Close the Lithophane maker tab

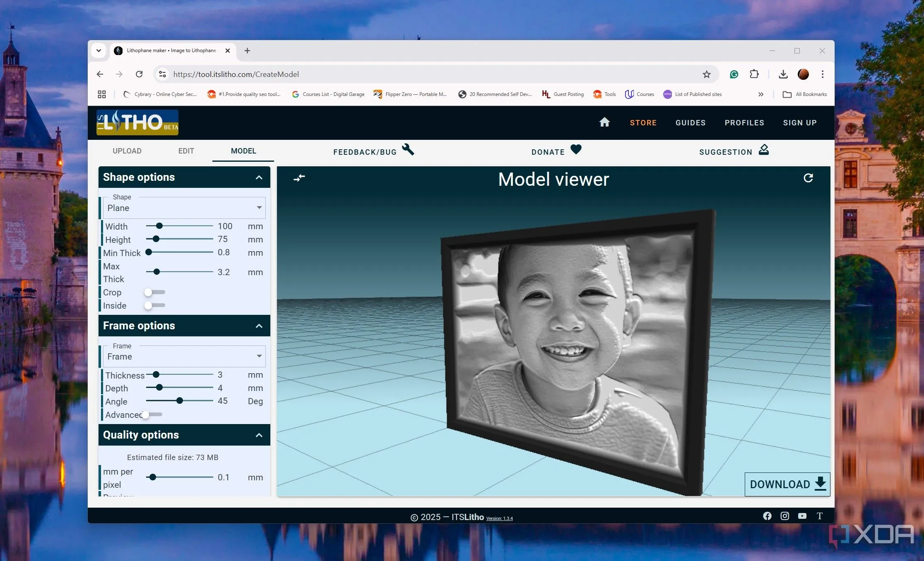coord(227,50)
